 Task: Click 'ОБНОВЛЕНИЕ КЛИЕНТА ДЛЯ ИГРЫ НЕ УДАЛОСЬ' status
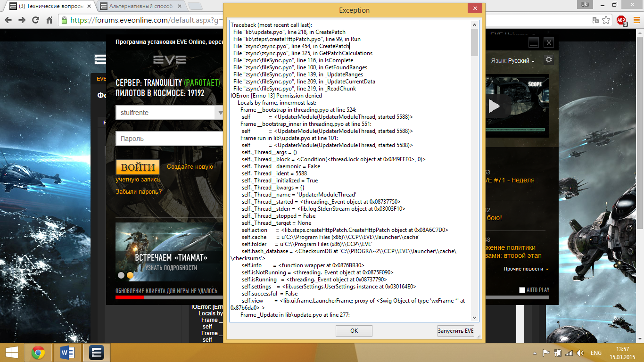click(x=166, y=291)
